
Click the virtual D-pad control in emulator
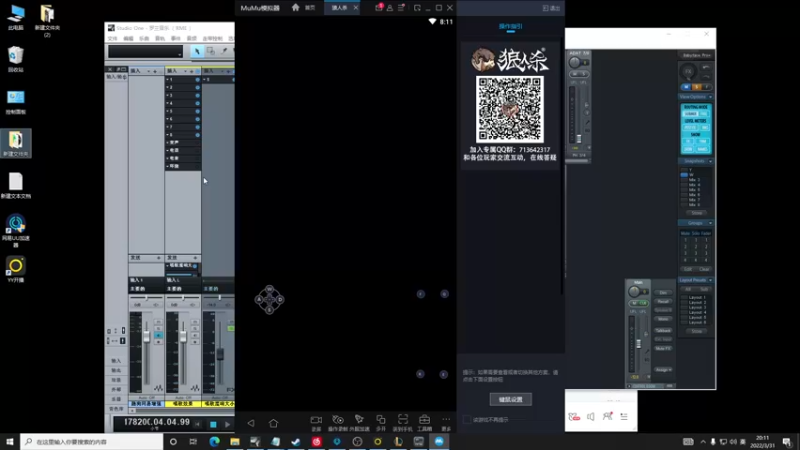(269, 299)
